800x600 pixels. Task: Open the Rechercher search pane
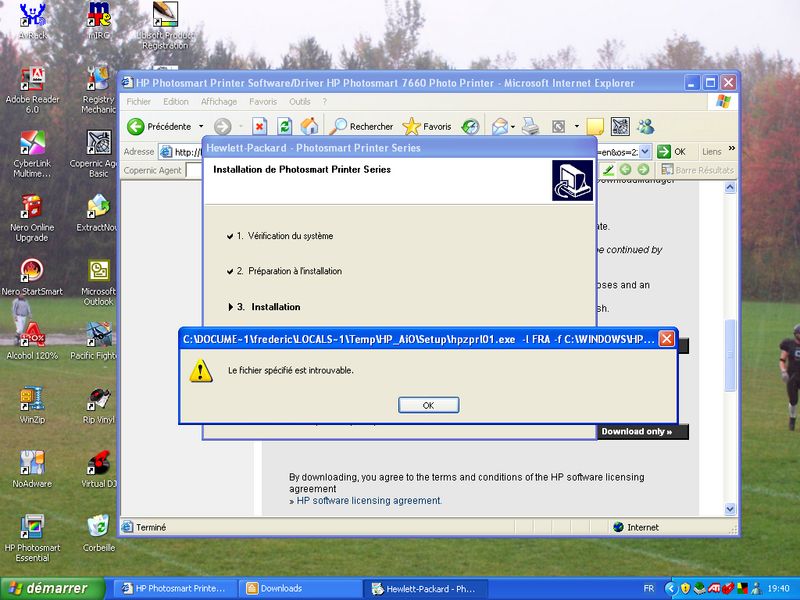point(361,126)
